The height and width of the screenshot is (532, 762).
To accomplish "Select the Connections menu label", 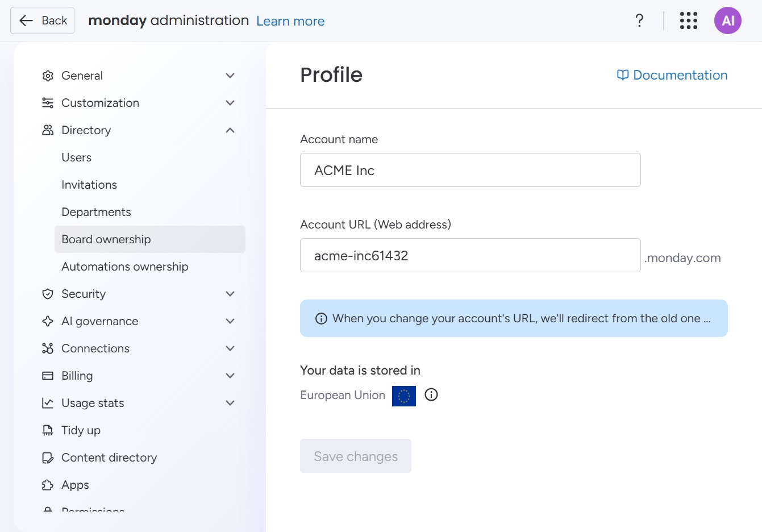I will click(95, 348).
